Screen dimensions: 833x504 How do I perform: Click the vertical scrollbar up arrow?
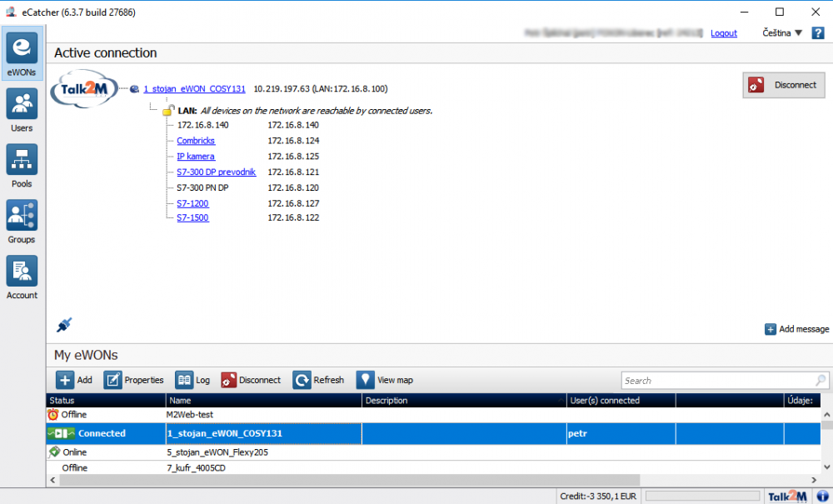827,414
